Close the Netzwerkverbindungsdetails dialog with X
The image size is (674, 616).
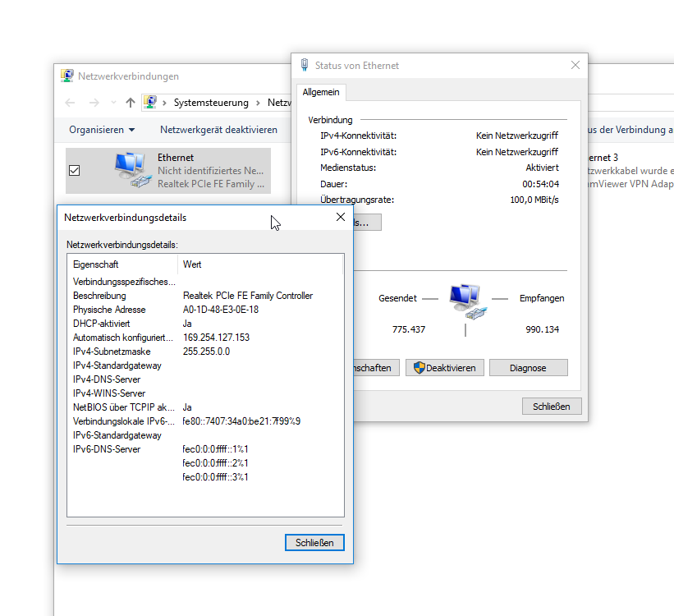(x=341, y=217)
